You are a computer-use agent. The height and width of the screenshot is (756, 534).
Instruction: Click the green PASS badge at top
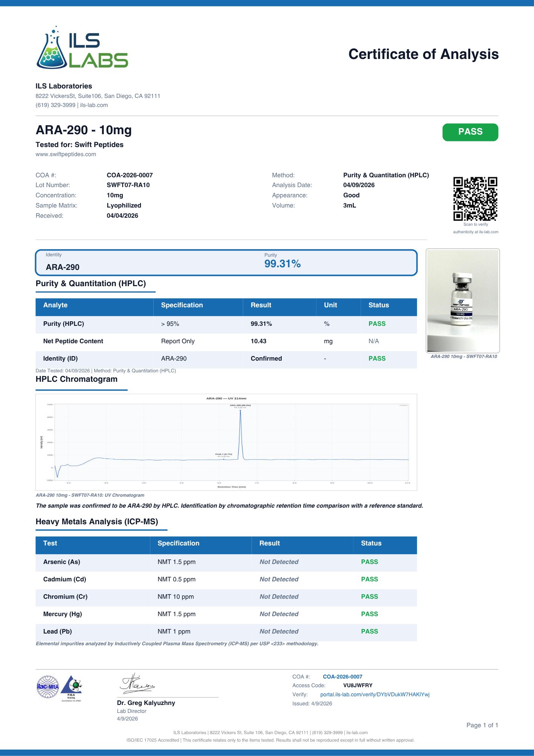tap(470, 132)
